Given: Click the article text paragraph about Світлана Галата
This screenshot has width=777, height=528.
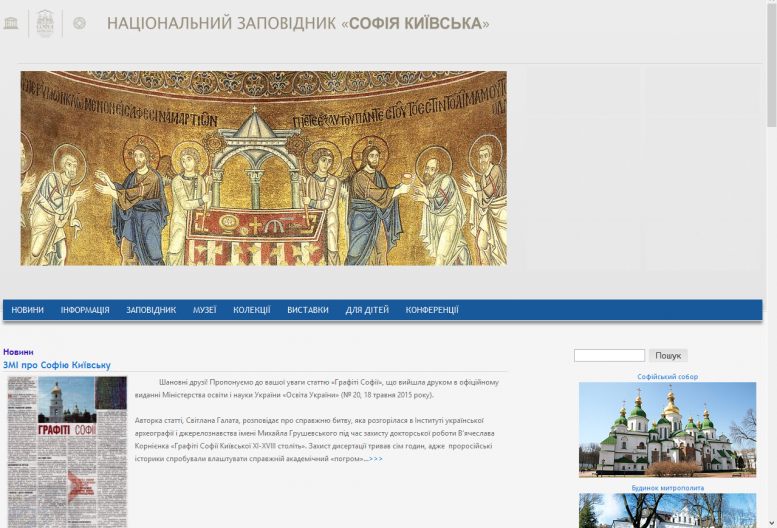Looking at the screenshot, I should pos(315,439).
